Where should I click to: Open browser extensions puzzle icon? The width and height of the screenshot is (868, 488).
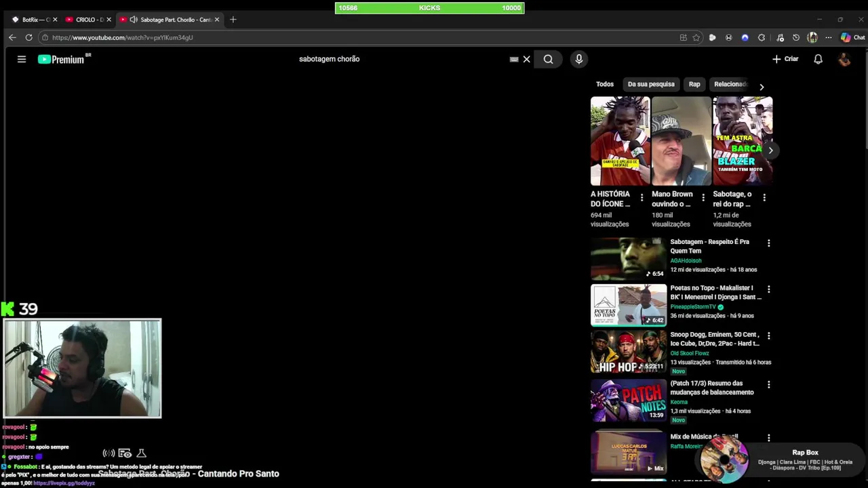click(x=762, y=37)
